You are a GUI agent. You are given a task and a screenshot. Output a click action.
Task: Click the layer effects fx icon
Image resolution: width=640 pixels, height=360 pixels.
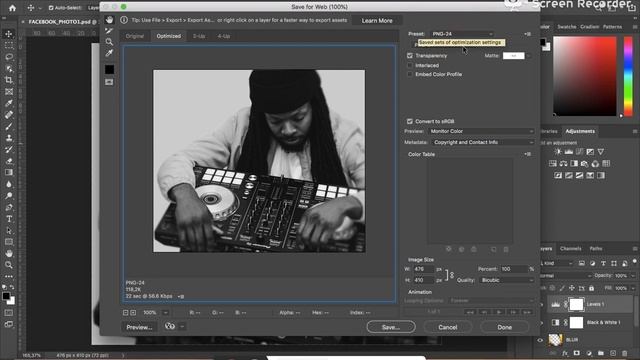[x=565, y=353]
